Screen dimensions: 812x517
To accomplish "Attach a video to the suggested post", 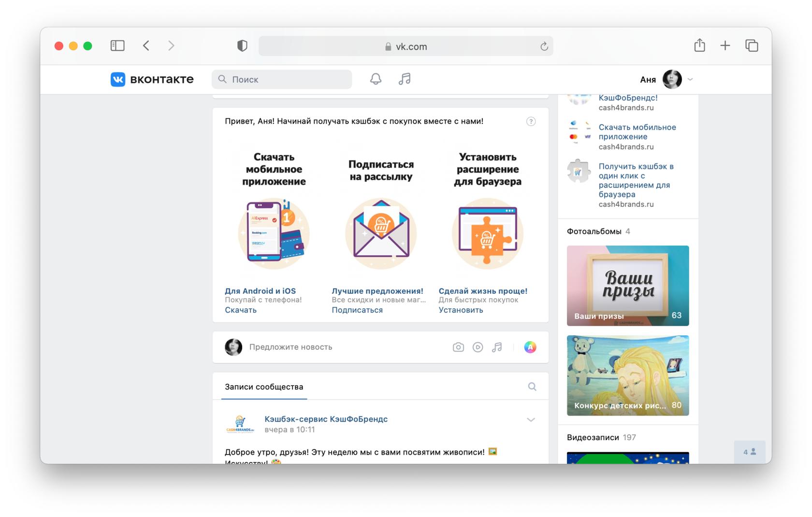I will tap(478, 347).
